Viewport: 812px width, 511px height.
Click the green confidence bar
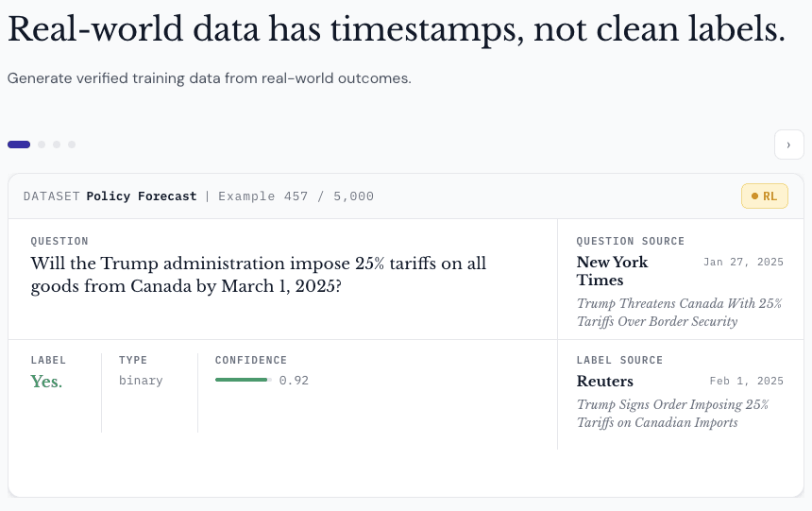coord(242,380)
